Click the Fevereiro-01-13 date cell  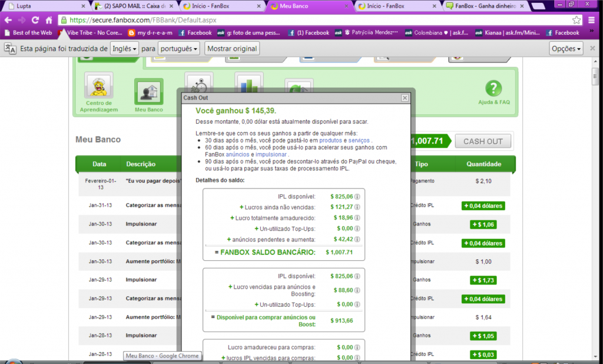pyautogui.click(x=100, y=184)
